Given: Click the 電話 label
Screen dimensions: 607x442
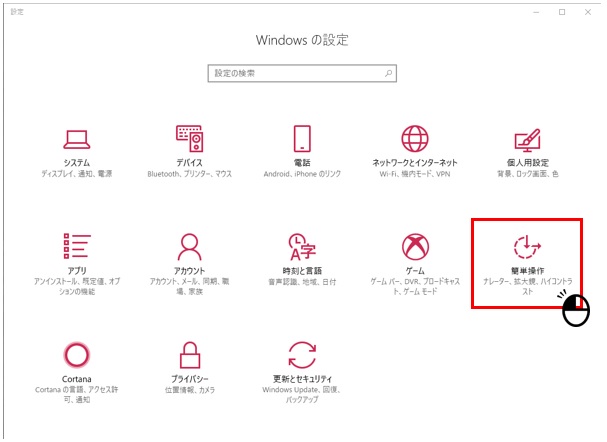Looking at the screenshot, I should click(302, 163).
